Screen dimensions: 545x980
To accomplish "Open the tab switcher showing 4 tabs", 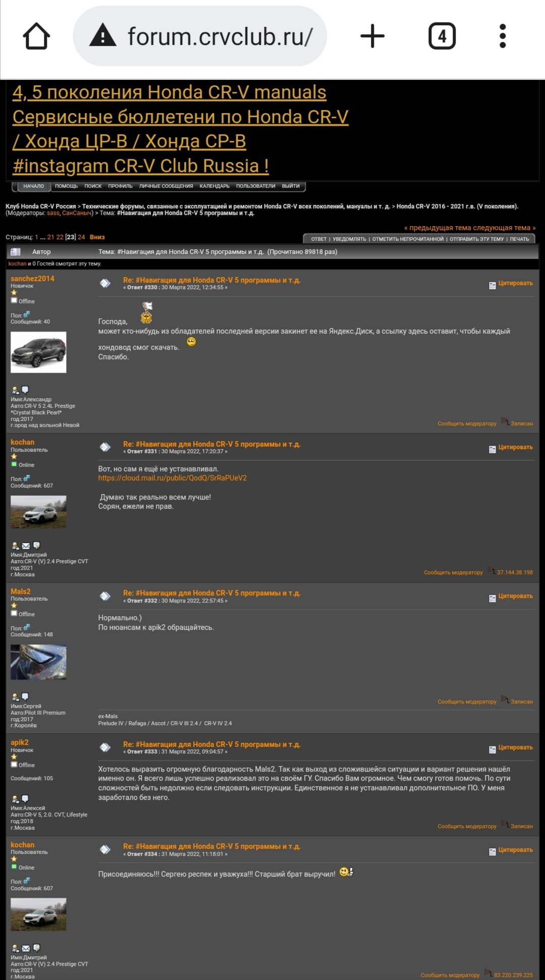I will pos(442,36).
